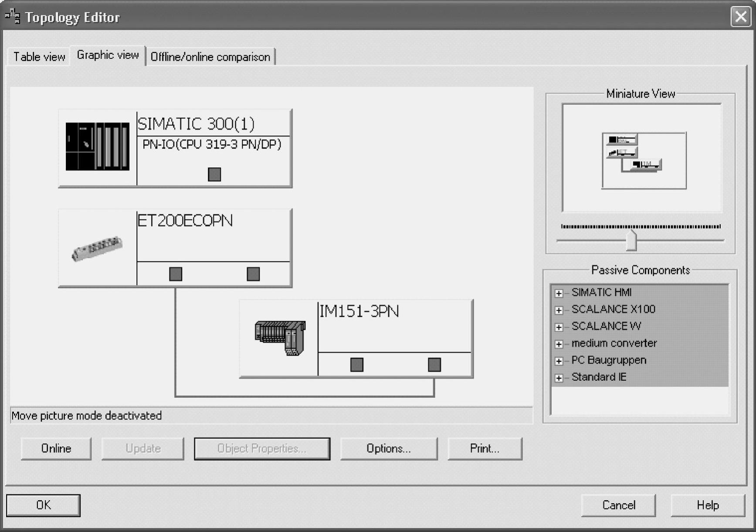Expand the SCALANCE W tree node
756x532 pixels.
[559, 327]
